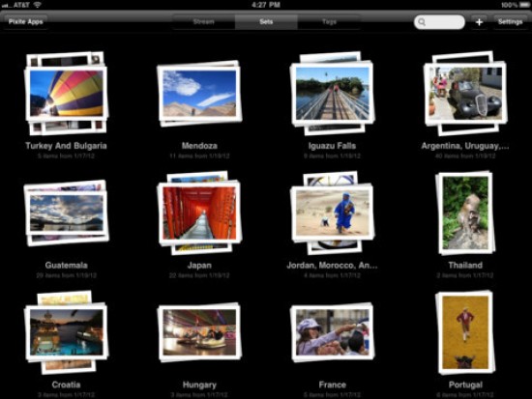Open the Guatemala photo set
Image resolution: width=532 pixels, height=399 pixels.
click(66, 213)
